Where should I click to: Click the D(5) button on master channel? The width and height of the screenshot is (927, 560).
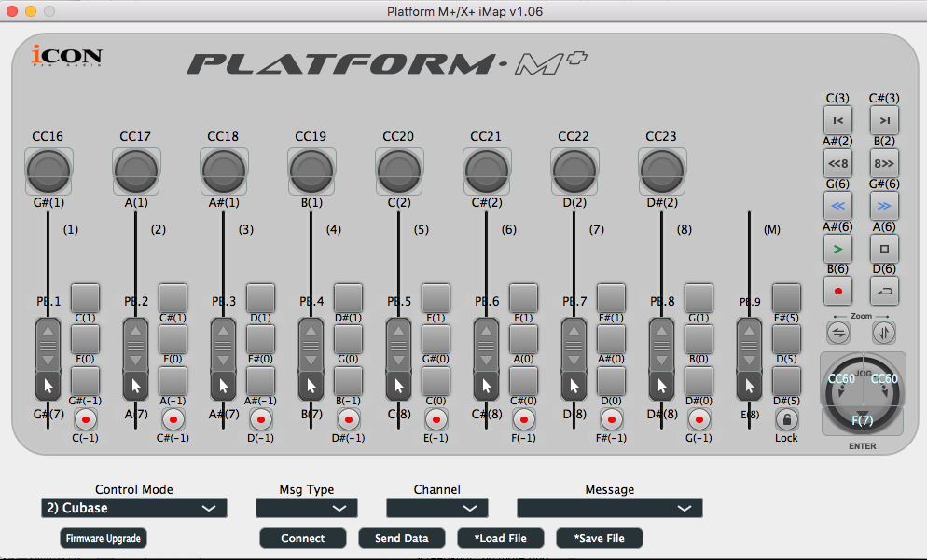pyautogui.click(x=786, y=339)
